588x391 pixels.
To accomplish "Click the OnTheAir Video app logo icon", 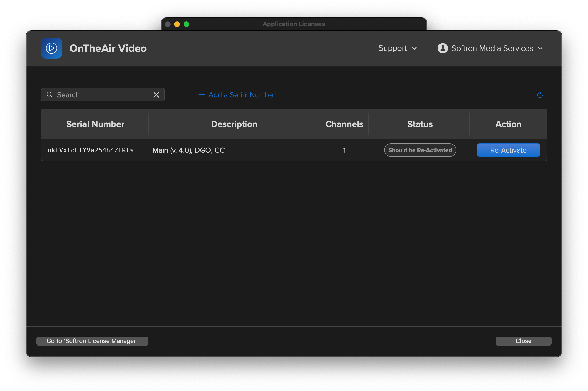I will coord(51,48).
